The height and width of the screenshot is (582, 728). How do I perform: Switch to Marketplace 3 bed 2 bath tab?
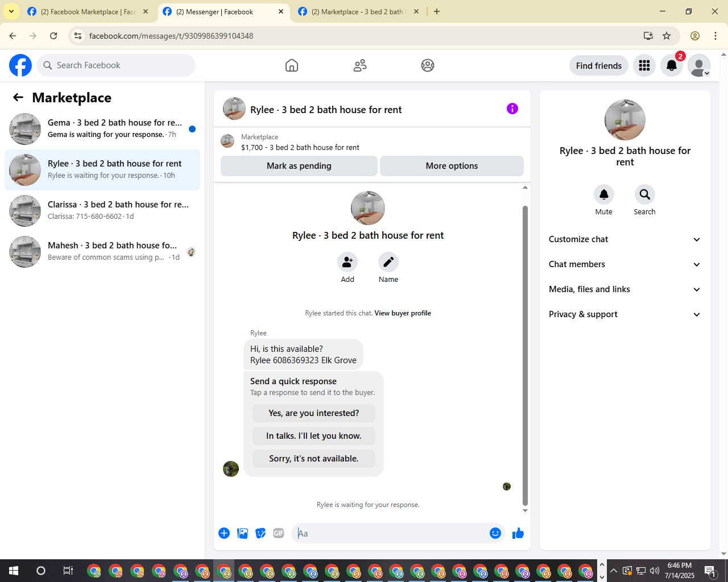coord(358,11)
